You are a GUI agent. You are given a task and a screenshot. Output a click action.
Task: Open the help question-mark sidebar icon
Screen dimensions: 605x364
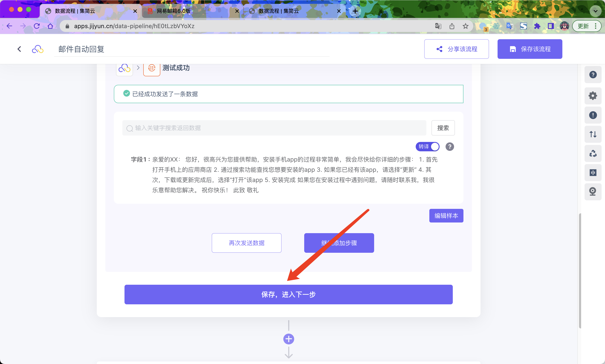click(x=593, y=75)
